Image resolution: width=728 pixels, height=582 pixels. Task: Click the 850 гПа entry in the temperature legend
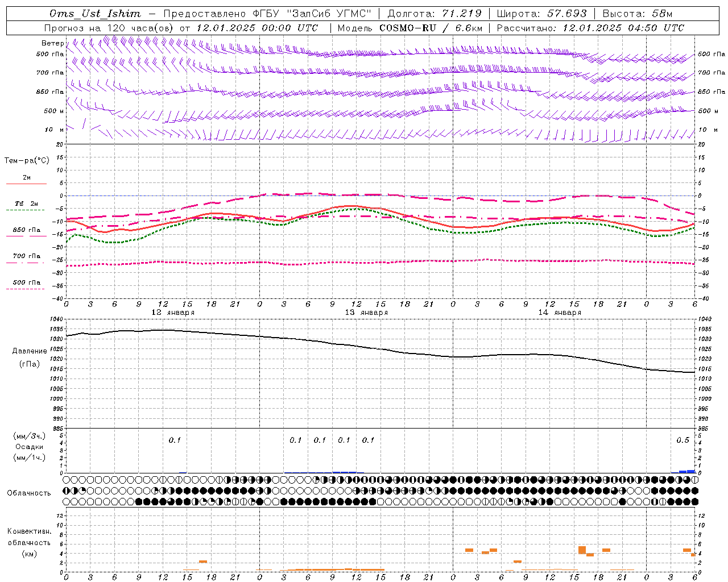27,230
